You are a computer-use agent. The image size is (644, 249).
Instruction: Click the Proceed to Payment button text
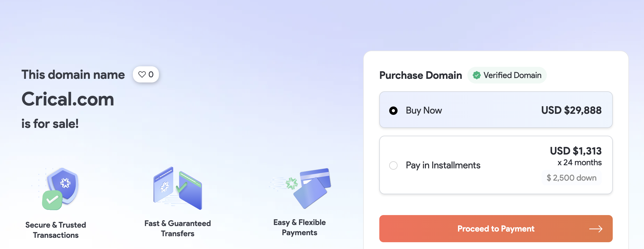(496, 229)
